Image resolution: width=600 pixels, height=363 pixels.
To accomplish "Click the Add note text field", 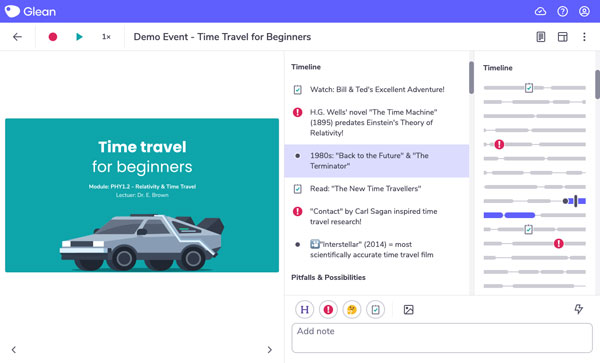I will tap(442, 338).
